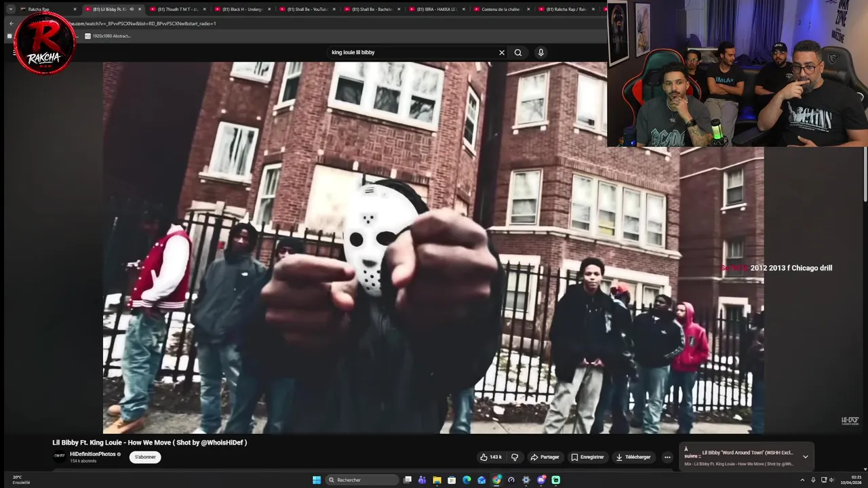Image resolution: width=868 pixels, height=488 pixels.
Task: Open the 1920x1080 Abstract bookmark
Action: click(x=108, y=36)
